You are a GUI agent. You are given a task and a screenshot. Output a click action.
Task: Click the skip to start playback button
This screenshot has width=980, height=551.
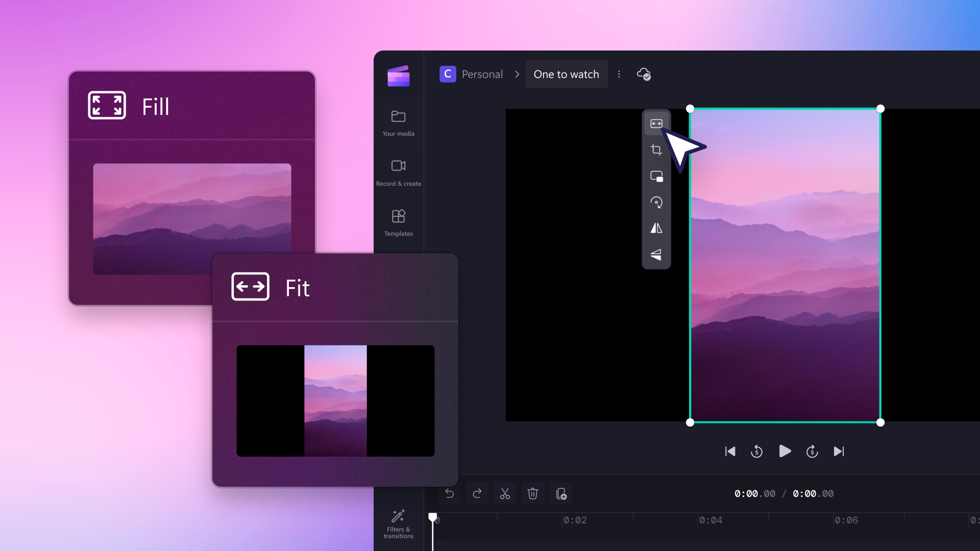tap(729, 452)
